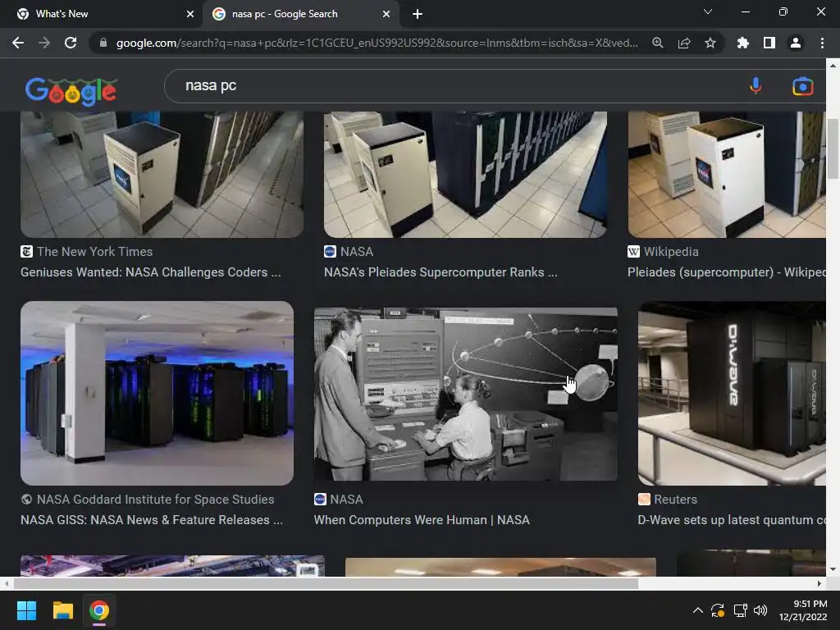This screenshot has width=840, height=630.
Task: Click the address bar URL
Action: click(377, 43)
